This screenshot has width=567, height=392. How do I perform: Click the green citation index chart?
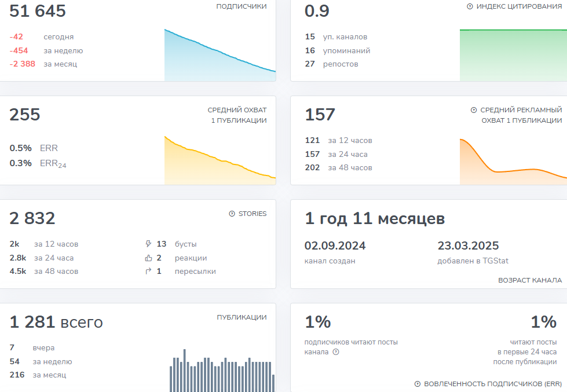pyautogui.click(x=514, y=55)
